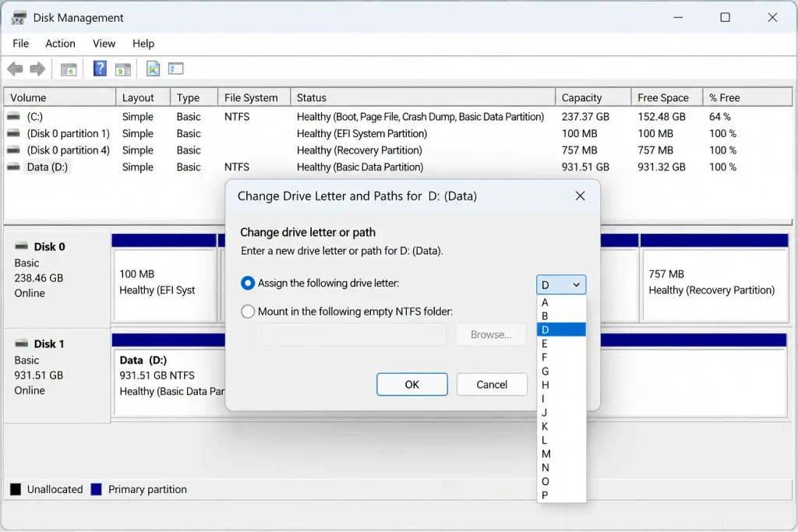Choose letter L in drive letter list
This screenshot has width=798, height=532.
[561, 440]
